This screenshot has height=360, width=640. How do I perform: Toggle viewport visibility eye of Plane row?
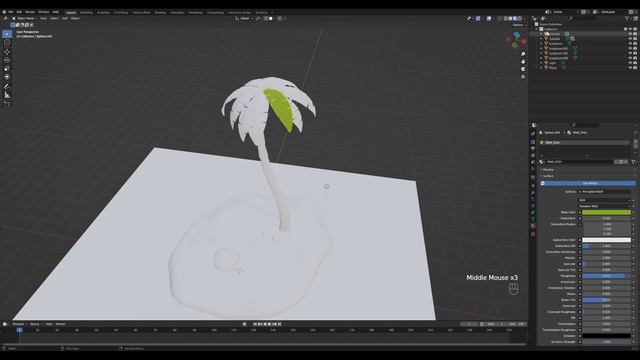coord(630,68)
